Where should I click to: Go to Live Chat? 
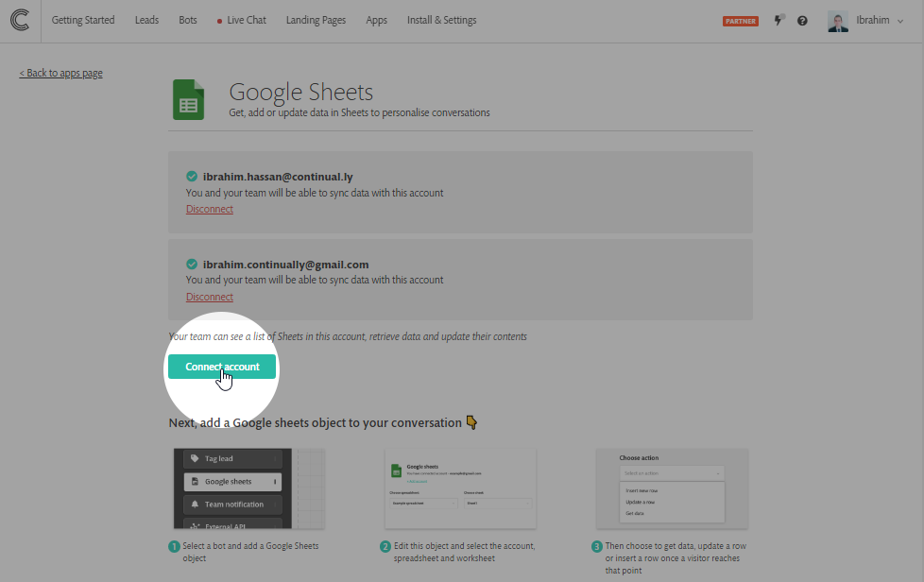[x=242, y=20]
